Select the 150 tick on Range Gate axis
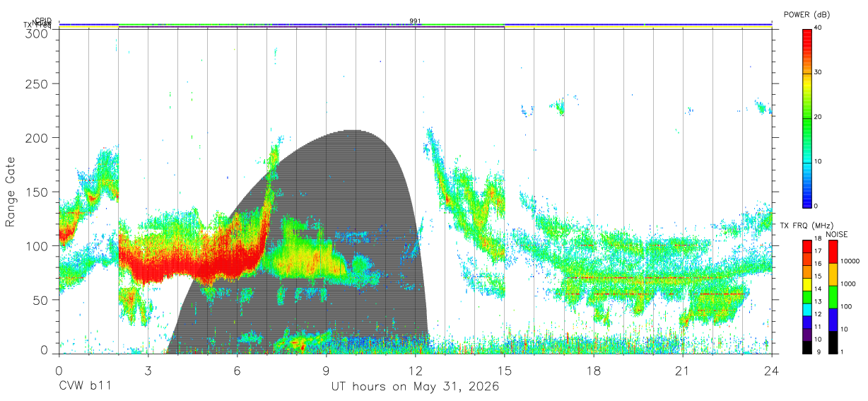The image size is (868, 401). point(38,192)
